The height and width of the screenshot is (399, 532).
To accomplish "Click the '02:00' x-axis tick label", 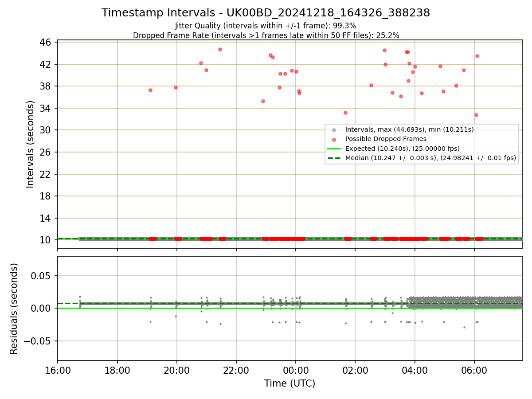I will coord(355,370).
